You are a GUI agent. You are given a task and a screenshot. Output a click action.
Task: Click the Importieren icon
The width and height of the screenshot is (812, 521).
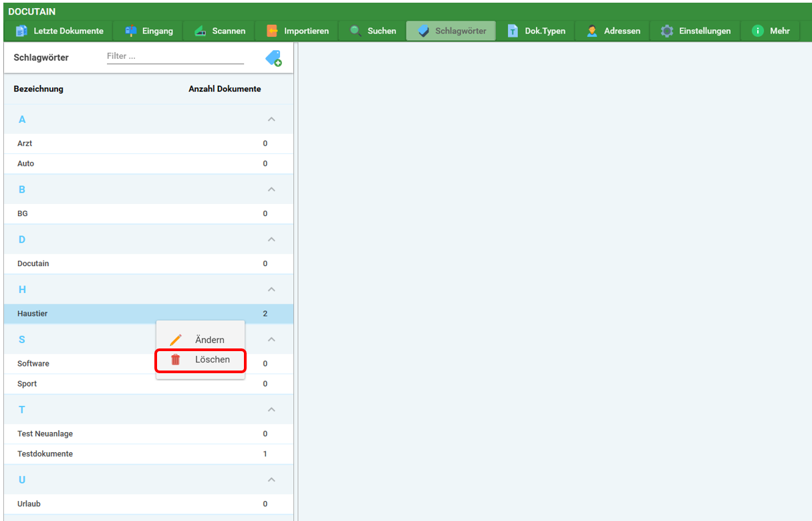[272, 31]
